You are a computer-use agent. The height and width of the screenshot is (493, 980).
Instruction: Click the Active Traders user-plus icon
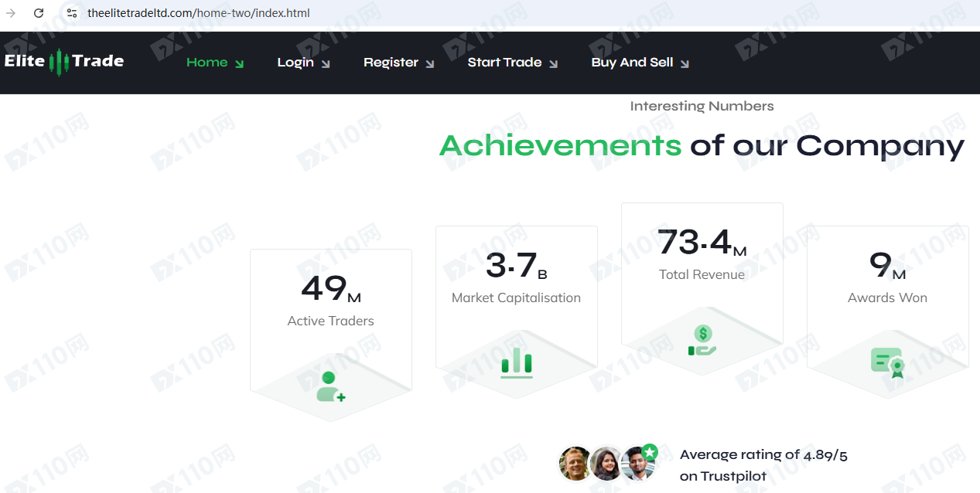[x=330, y=386]
